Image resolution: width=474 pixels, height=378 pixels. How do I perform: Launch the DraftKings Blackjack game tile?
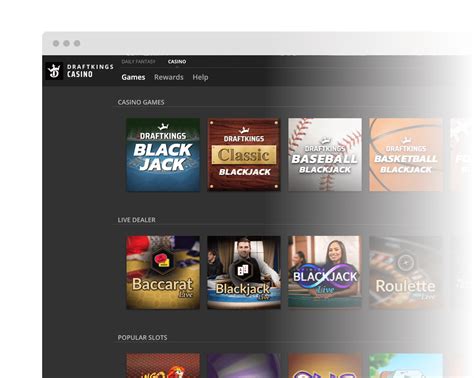pos(163,155)
